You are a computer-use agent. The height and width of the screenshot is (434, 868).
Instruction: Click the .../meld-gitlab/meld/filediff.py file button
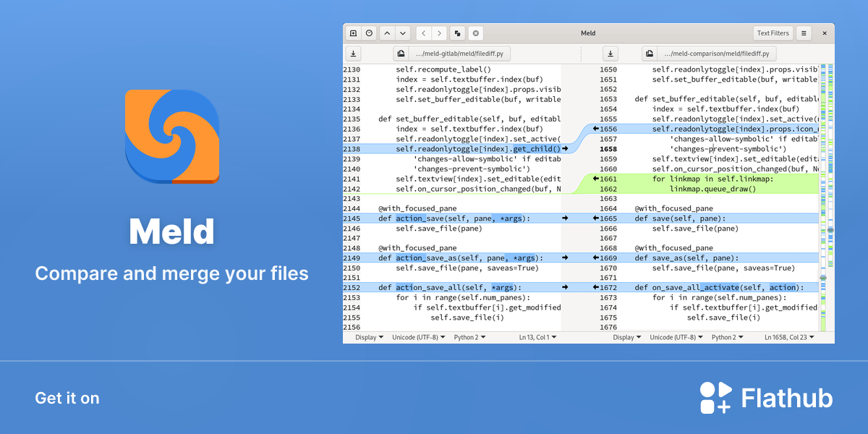click(460, 54)
